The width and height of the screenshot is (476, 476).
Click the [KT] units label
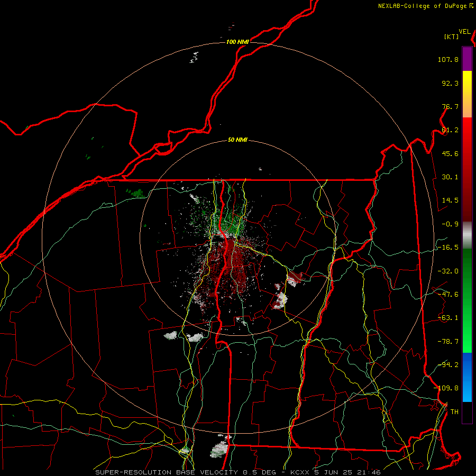click(452, 36)
